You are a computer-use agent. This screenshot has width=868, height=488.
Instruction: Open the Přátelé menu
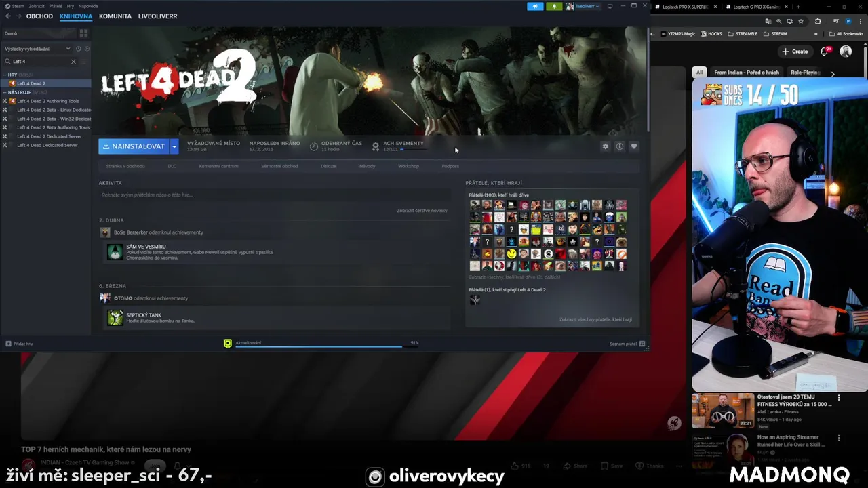pyautogui.click(x=56, y=6)
